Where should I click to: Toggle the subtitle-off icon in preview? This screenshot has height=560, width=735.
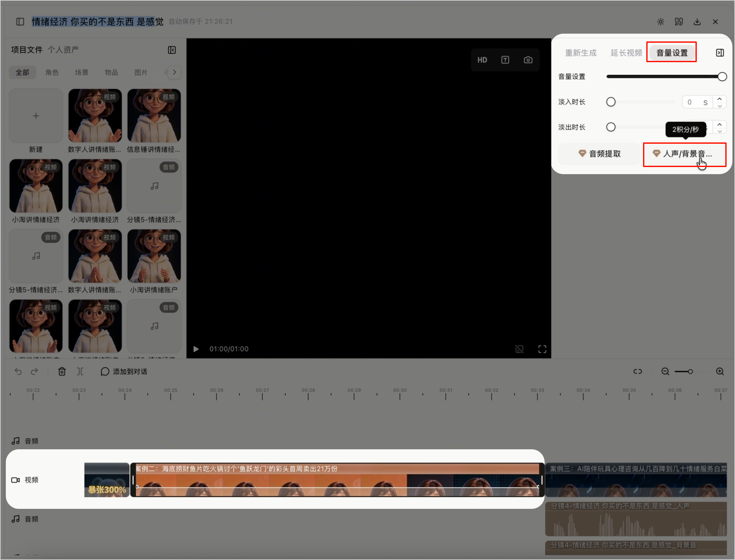(x=519, y=349)
